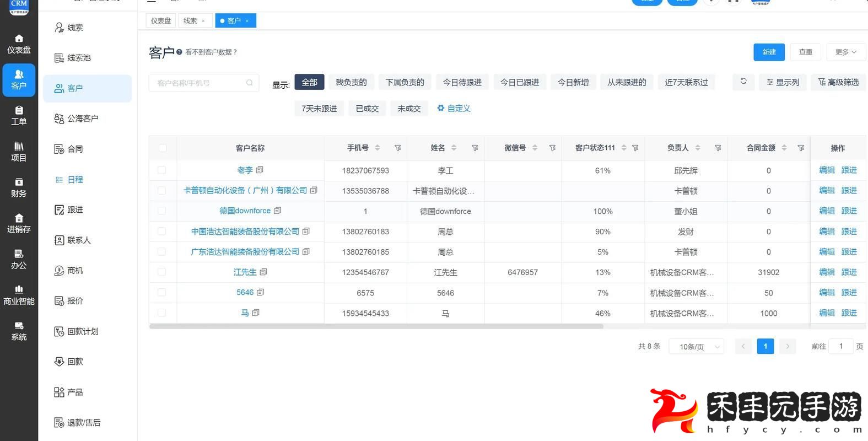Image resolution: width=868 pixels, height=441 pixels.
Task: Click the 前往 page number input
Action: point(841,346)
